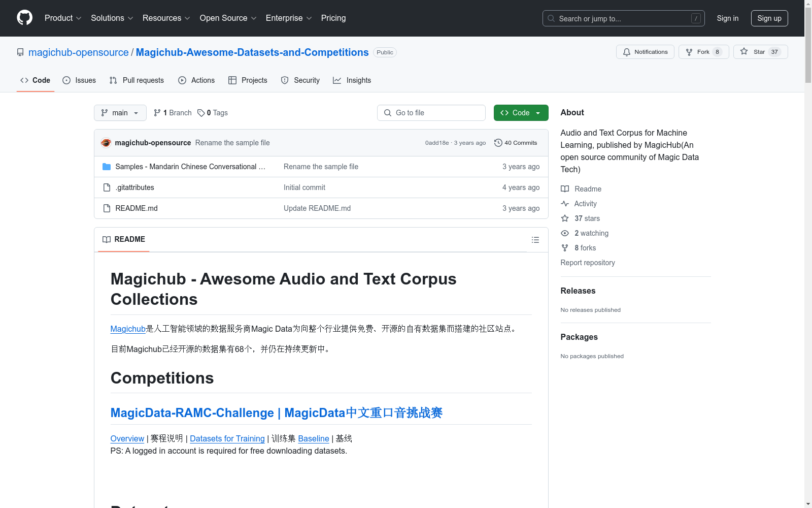Expand the Enterprise menu
Screen dimensions: 812x508
(x=289, y=18)
